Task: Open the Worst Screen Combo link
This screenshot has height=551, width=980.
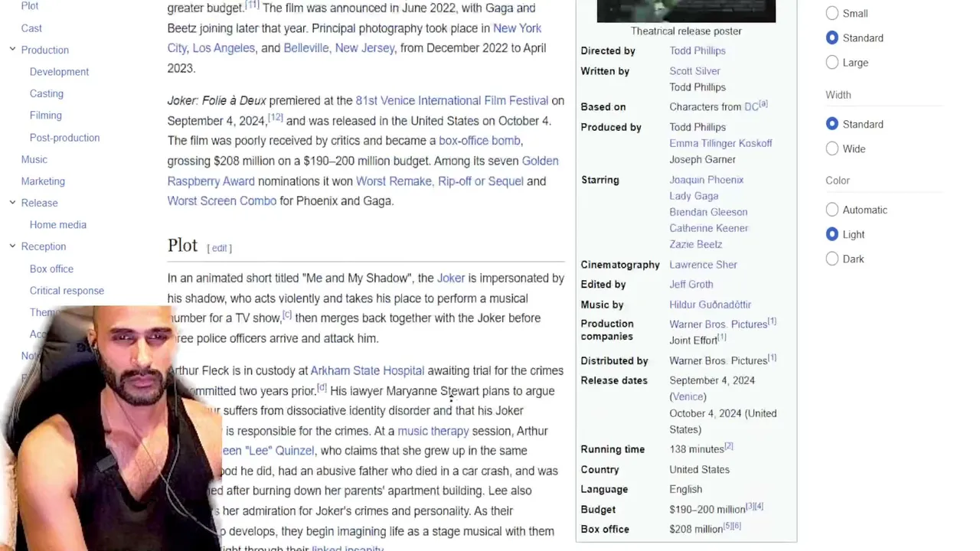Action: point(222,201)
